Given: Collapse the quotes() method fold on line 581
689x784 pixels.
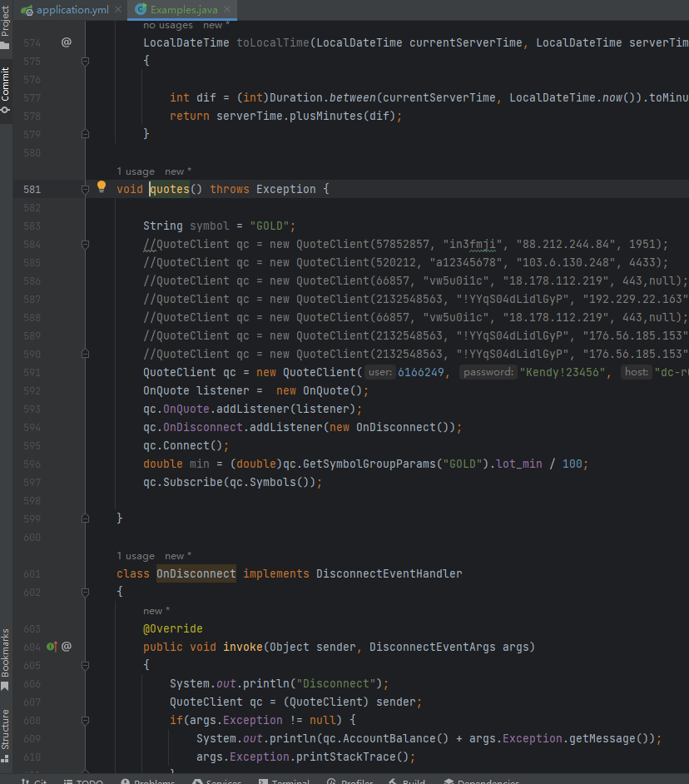Looking at the screenshot, I should coord(85,190).
